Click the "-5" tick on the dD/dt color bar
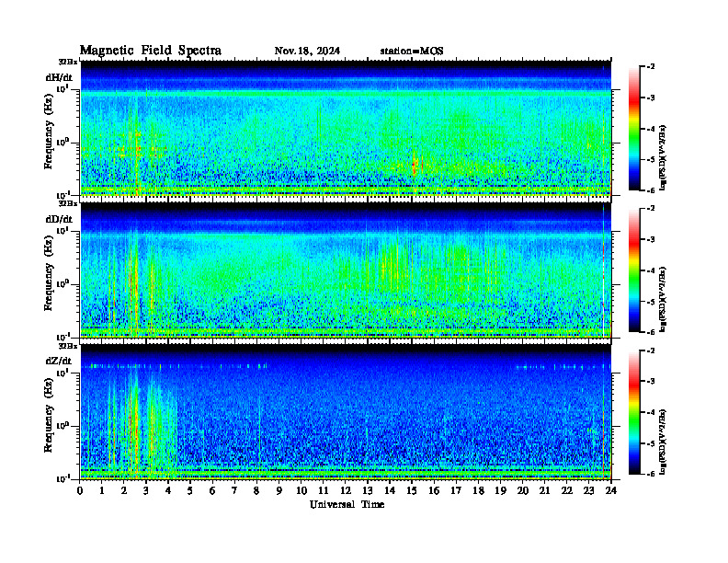The width and height of the screenshot is (728, 563). pos(652,302)
